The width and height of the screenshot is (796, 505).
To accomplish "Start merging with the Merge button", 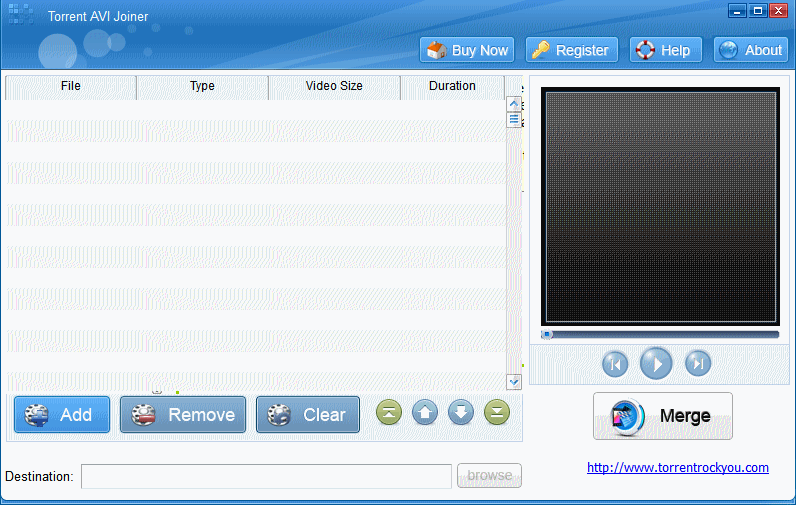I will [x=663, y=416].
